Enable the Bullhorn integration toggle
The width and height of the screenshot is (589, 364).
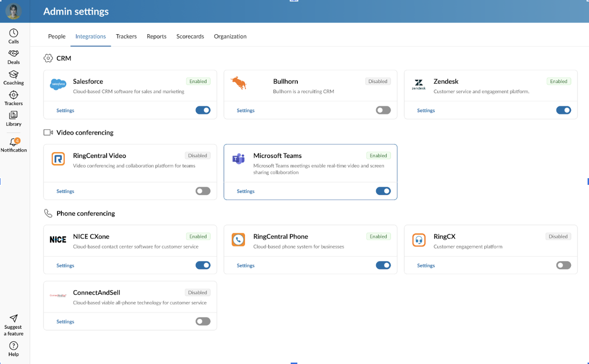383,110
